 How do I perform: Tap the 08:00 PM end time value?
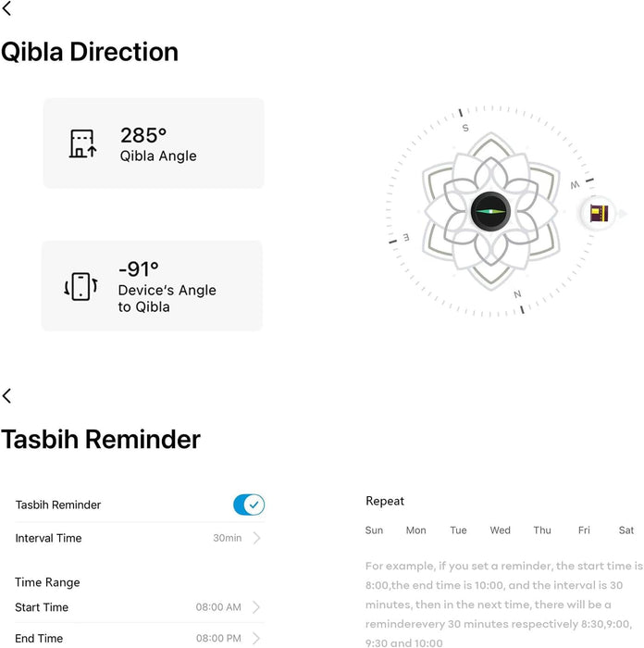218,638
